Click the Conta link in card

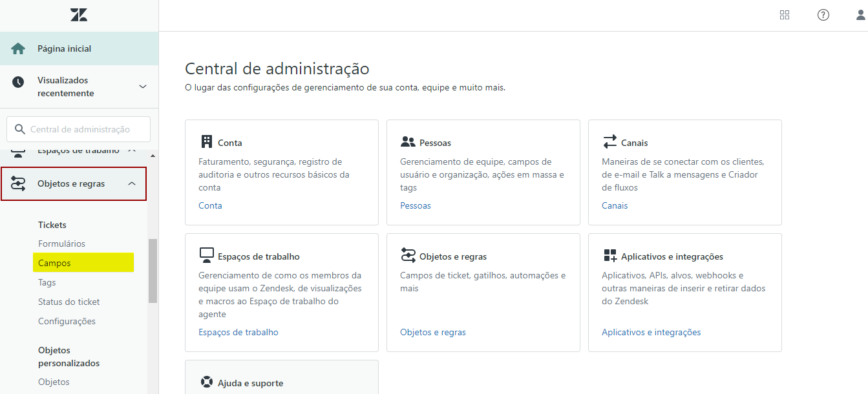tap(210, 205)
